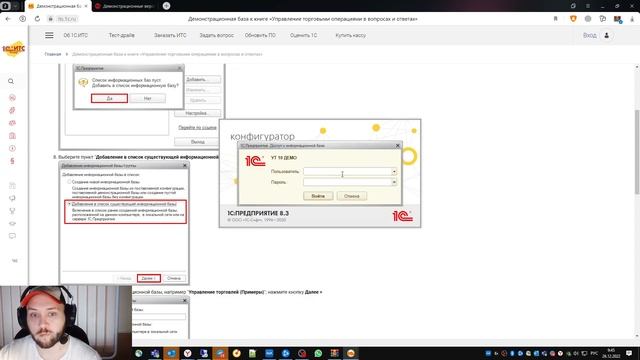Click the Выход button in tutorial image

(x=198, y=142)
